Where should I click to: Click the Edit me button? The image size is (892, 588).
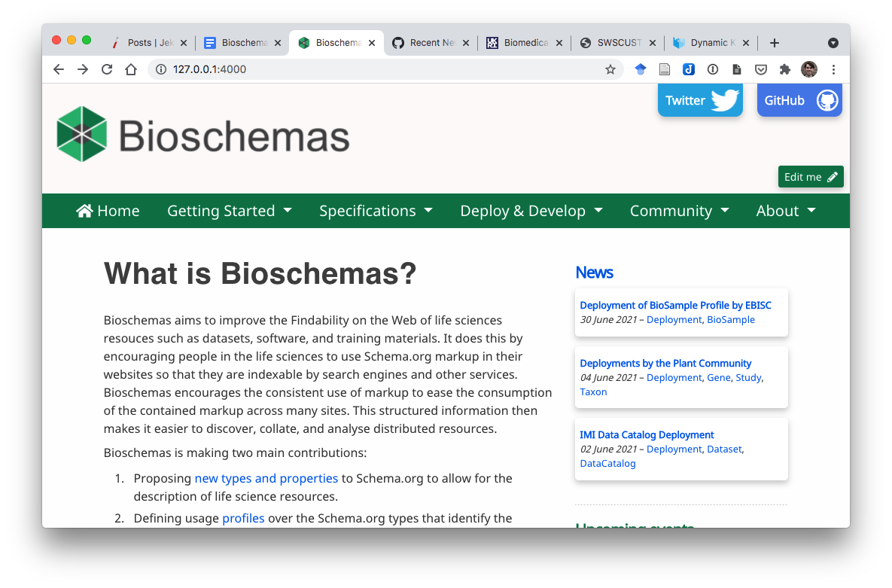click(811, 176)
